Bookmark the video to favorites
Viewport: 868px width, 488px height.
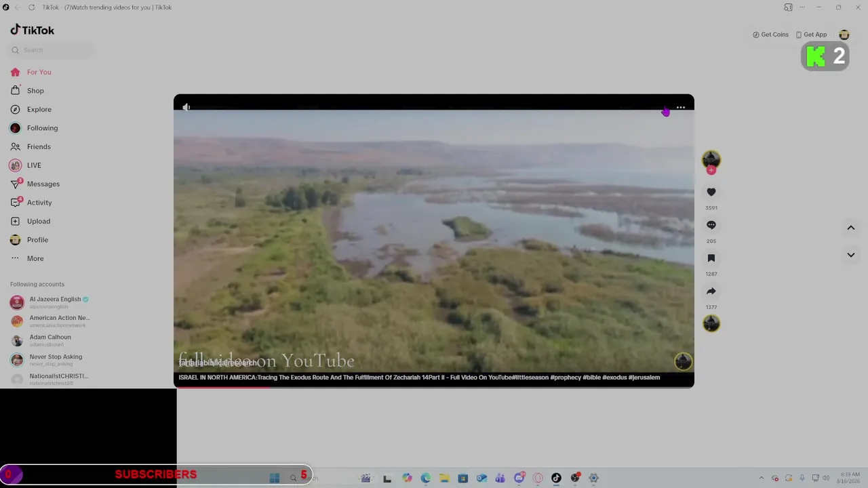711,258
